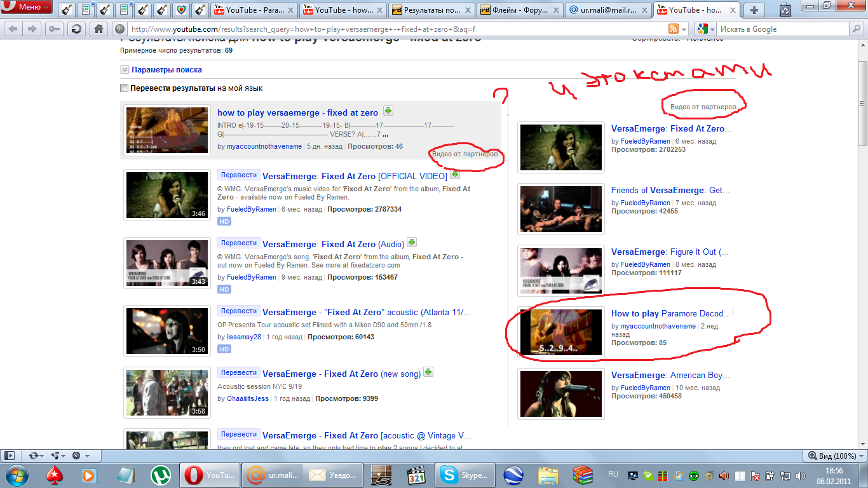Open Google search engine selector dropdown
Screen dimensions: 868x488
coord(705,29)
